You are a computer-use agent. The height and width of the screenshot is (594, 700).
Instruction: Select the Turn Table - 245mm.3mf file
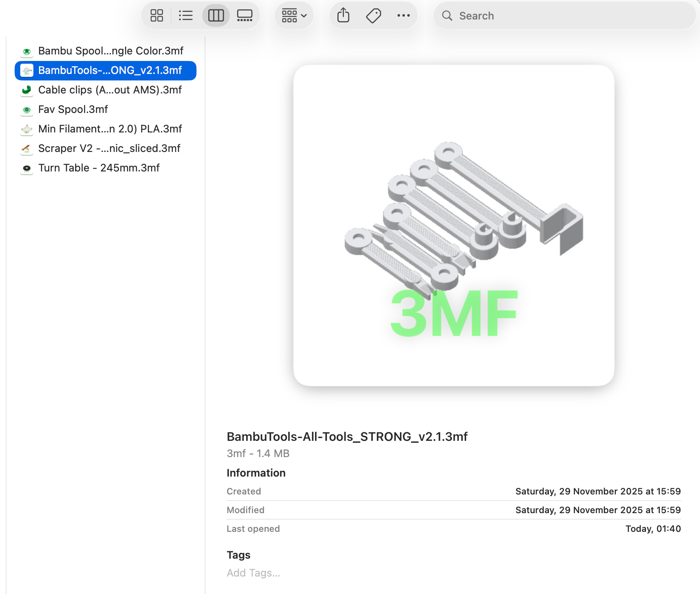pyautogui.click(x=99, y=168)
